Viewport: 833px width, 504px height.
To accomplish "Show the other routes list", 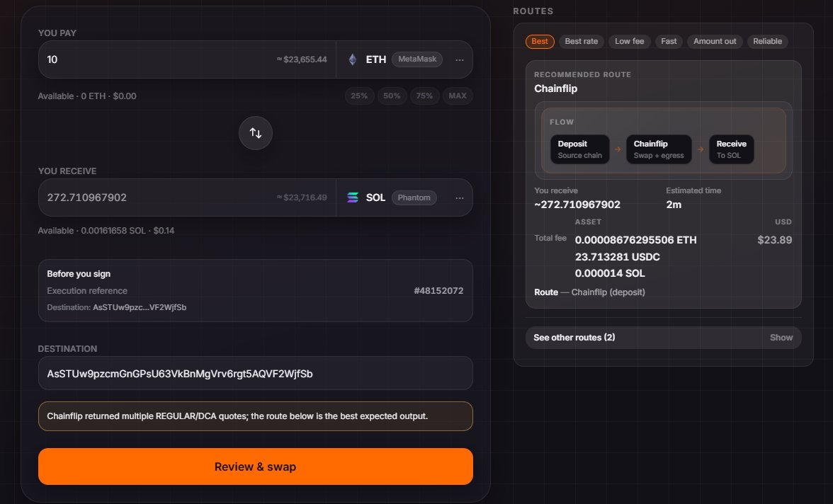I will point(781,338).
